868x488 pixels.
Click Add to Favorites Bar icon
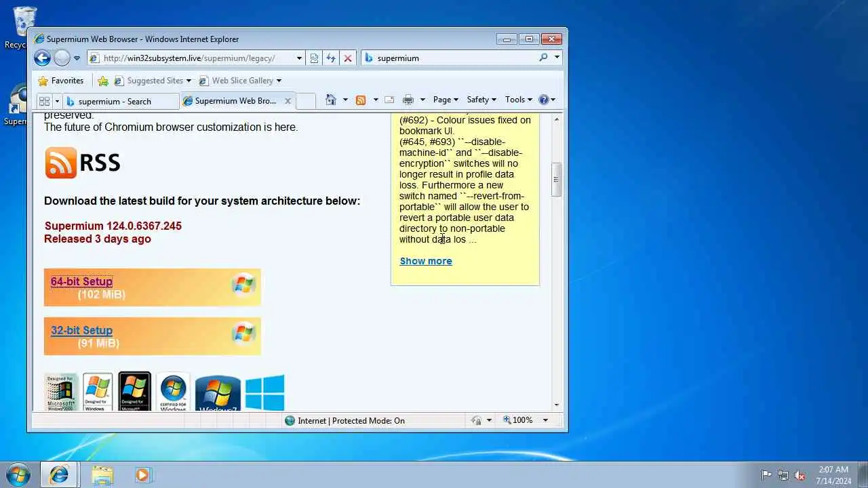[103, 81]
